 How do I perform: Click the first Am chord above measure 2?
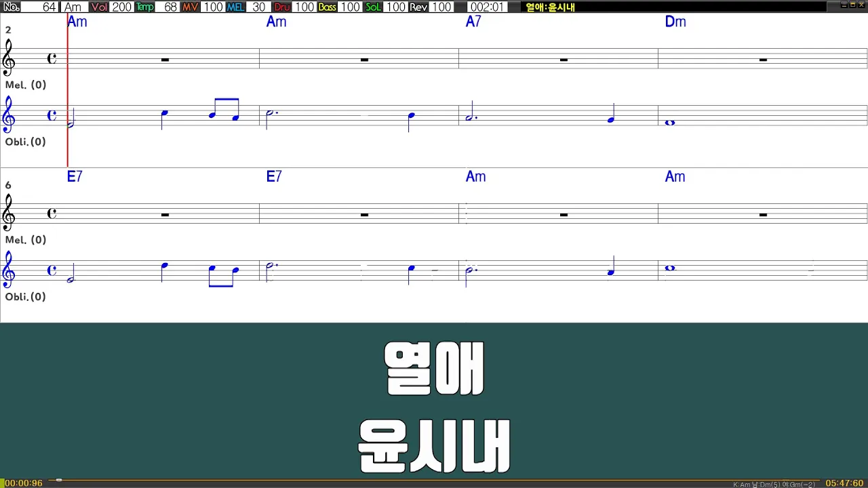pyautogui.click(x=77, y=22)
